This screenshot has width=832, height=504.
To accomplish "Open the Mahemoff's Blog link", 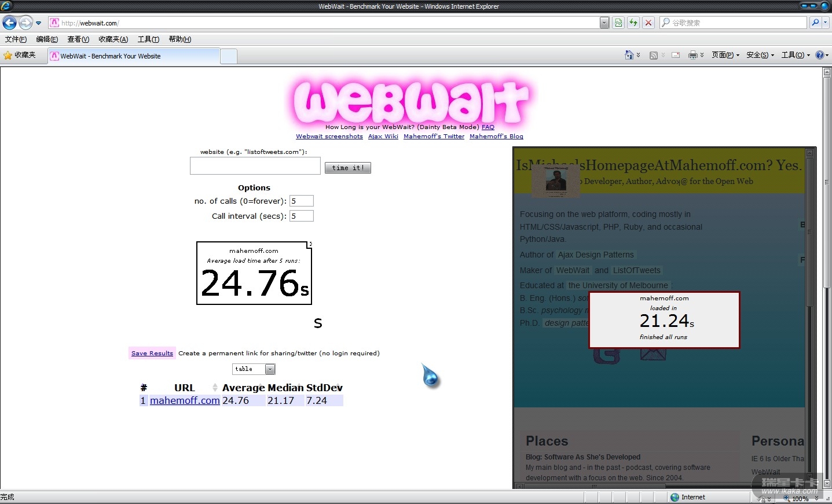I will coord(496,137).
